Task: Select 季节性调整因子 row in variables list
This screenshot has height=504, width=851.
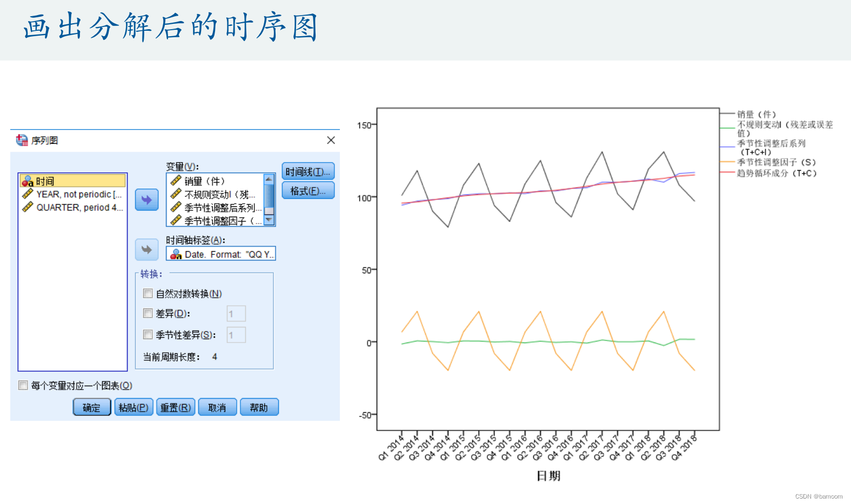Action: (x=215, y=220)
